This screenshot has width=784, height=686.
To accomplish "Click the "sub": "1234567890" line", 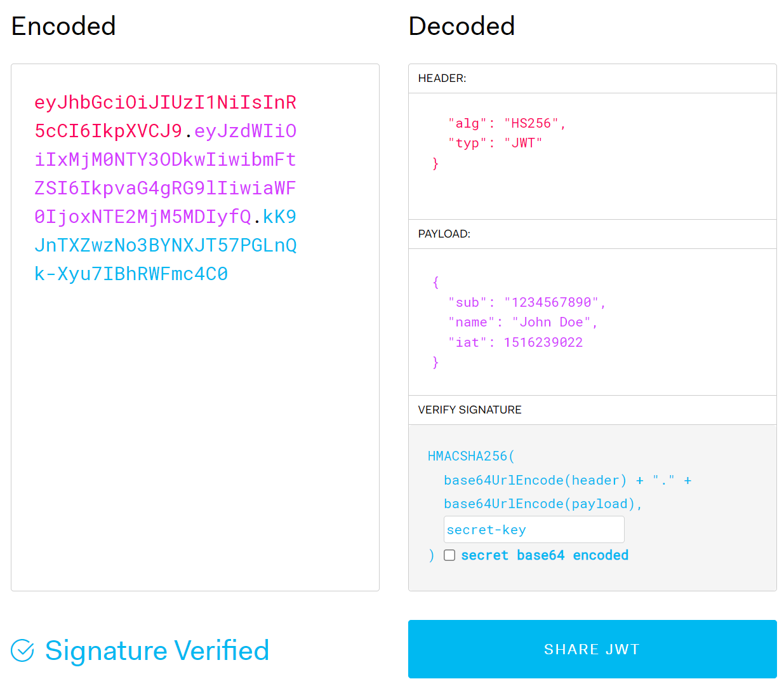I will pyautogui.click(x=526, y=302).
